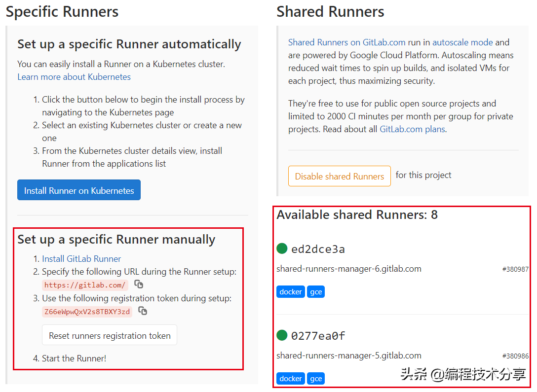Open the GitLab.com plans link

412,129
